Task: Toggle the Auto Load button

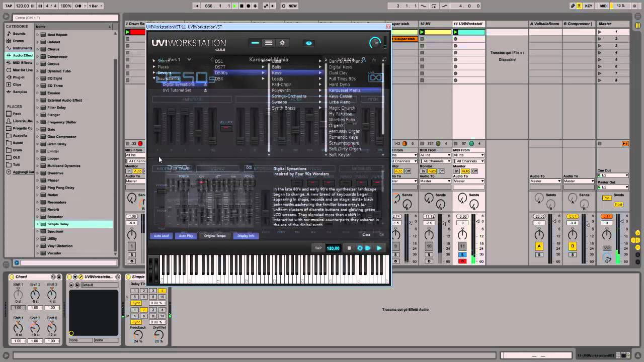Action: point(162,236)
